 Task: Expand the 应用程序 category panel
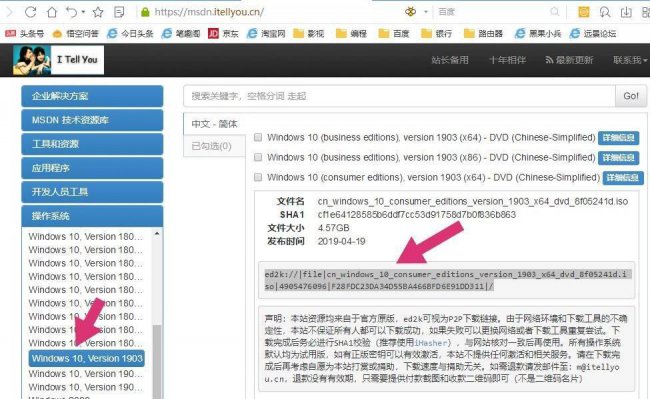92,168
